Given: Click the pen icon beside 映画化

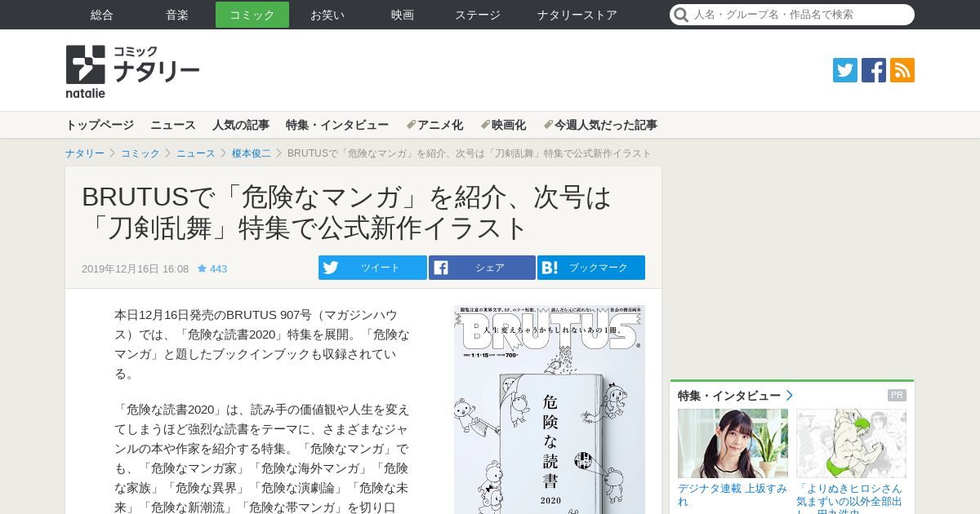Looking at the screenshot, I should pyautogui.click(x=485, y=125).
